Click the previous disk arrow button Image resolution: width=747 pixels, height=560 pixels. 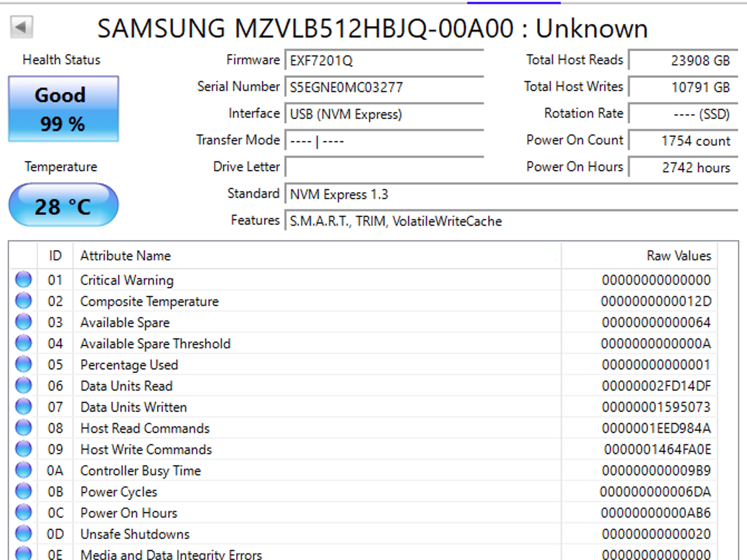tap(22, 27)
